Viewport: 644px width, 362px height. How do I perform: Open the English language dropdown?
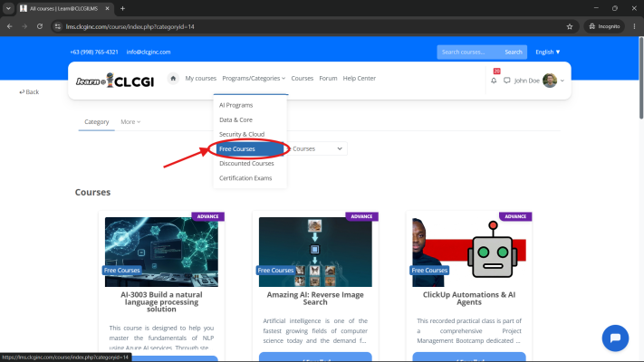pos(547,52)
